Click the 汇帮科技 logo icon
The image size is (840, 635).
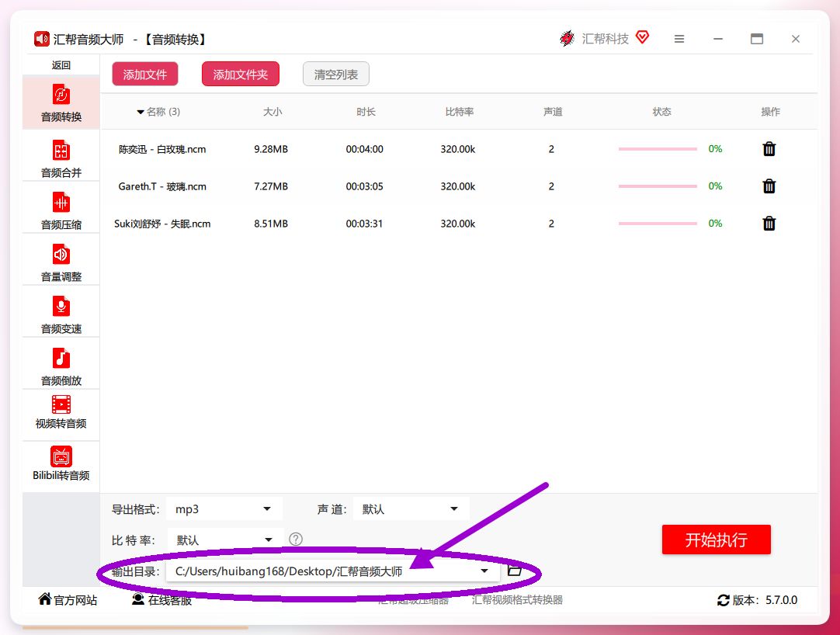[567, 39]
